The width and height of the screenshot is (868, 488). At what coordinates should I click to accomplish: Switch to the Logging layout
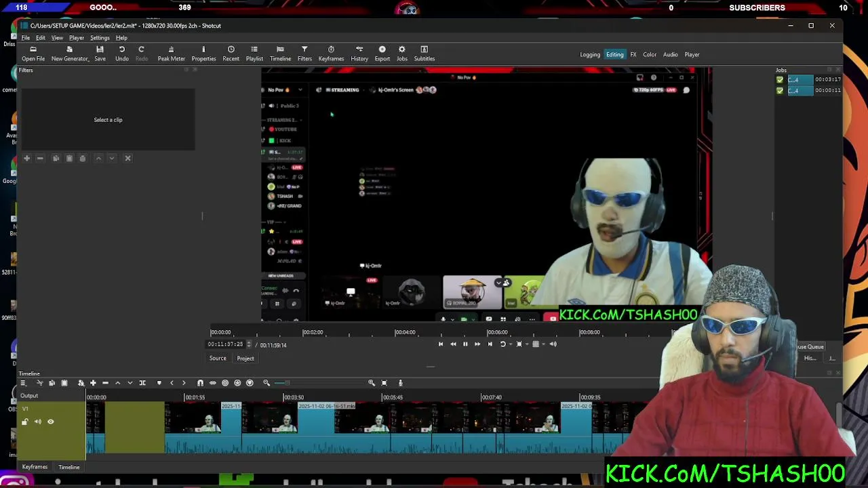(590, 55)
